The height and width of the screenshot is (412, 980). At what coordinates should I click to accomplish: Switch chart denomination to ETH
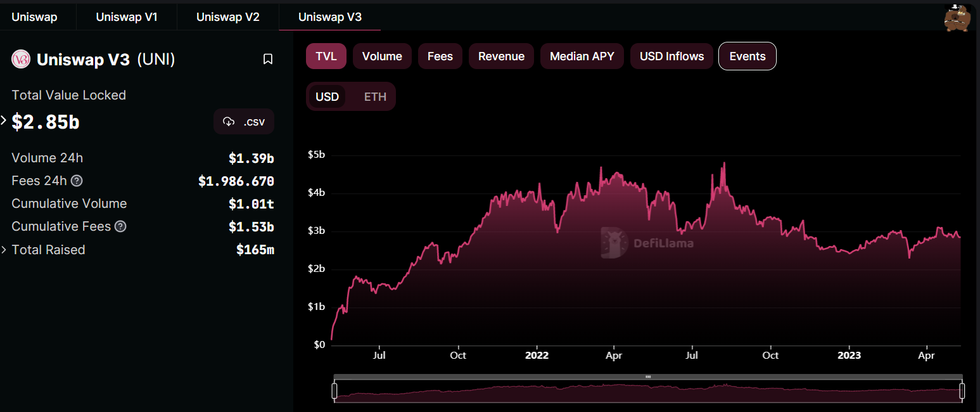click(x=375, y=97)
